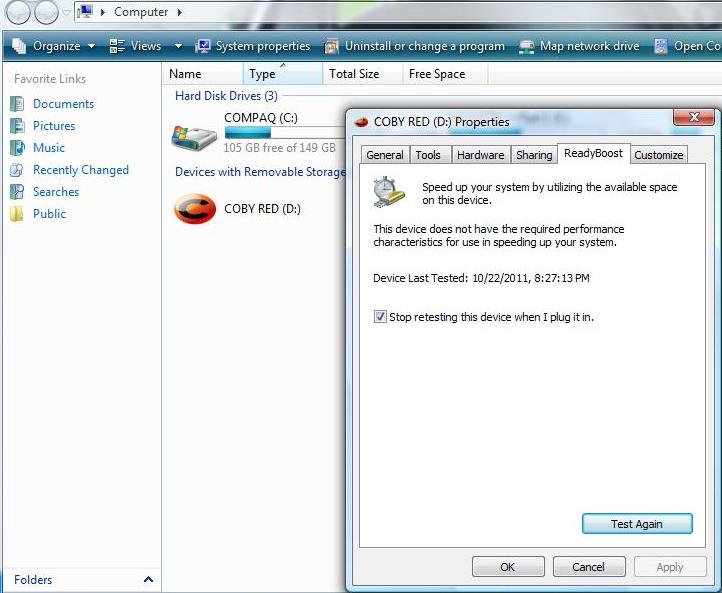Click the Music folder icon
This screenshot has width=722, height=593.
[17, 148]
